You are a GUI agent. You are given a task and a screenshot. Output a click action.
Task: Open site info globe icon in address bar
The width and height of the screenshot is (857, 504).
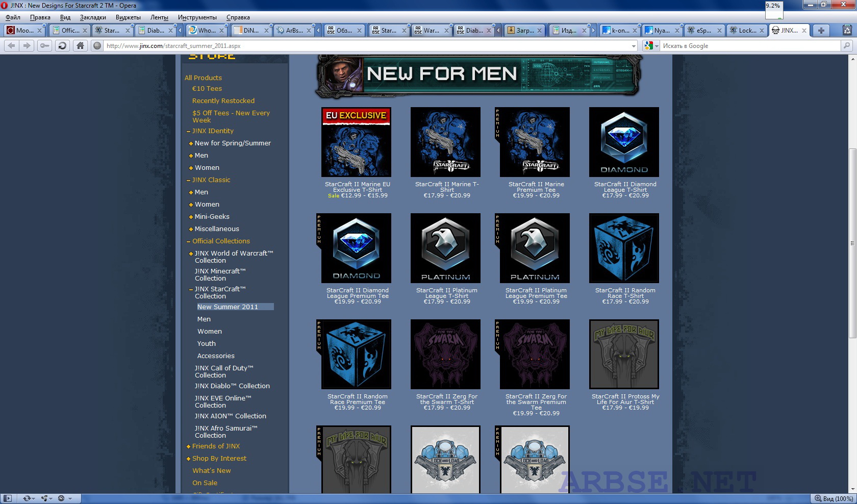coord(97,46)
